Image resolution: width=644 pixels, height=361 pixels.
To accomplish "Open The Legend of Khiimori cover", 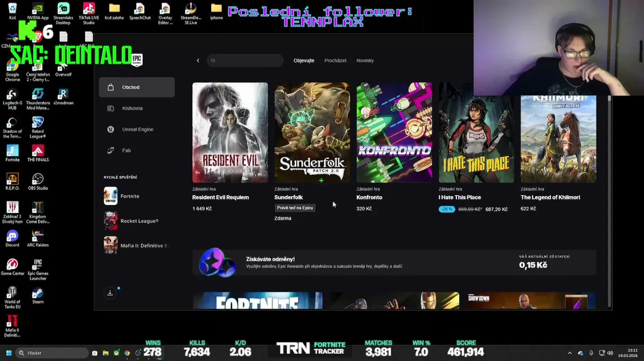I will pos(558,139).
